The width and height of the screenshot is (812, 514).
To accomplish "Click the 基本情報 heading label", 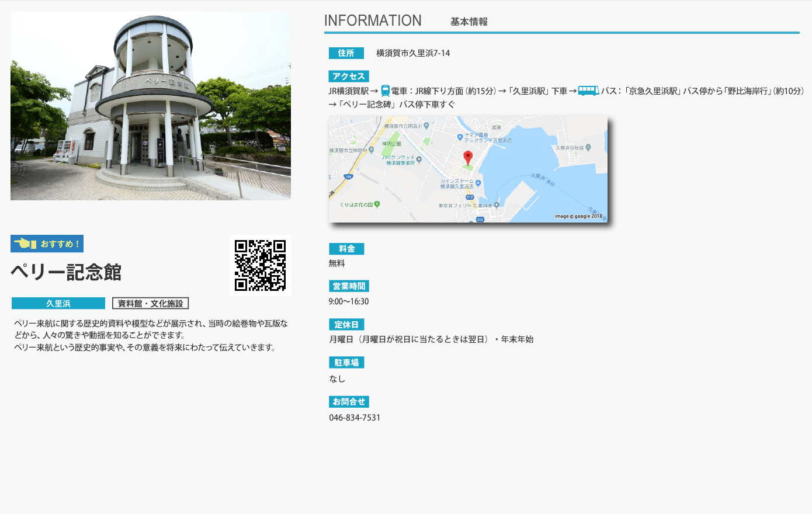I will [x=469, y=22].
